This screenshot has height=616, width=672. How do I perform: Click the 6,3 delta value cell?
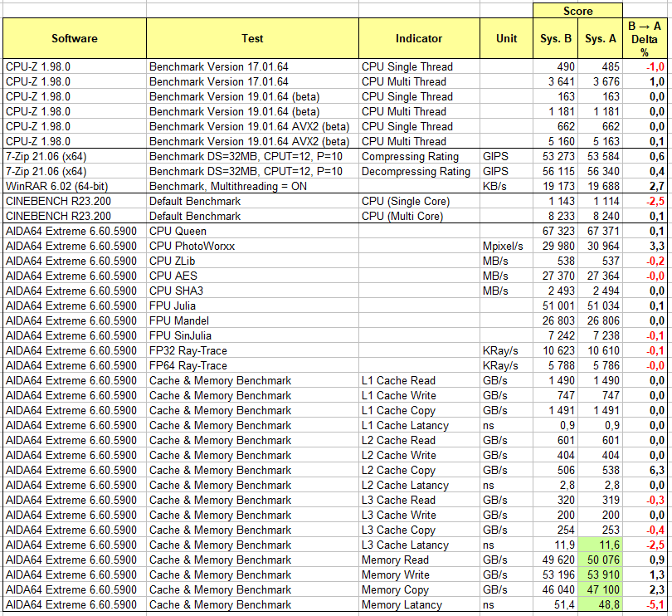coord(645,470)
